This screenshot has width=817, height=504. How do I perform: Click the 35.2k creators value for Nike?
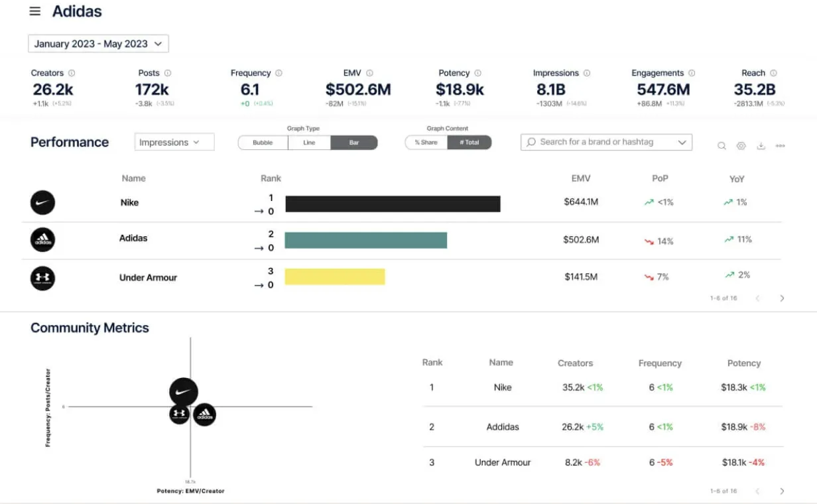pos(573,387)
